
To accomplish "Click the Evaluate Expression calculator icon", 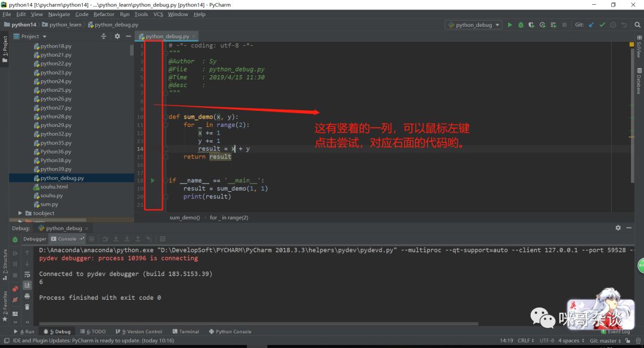I will point(163,239).
